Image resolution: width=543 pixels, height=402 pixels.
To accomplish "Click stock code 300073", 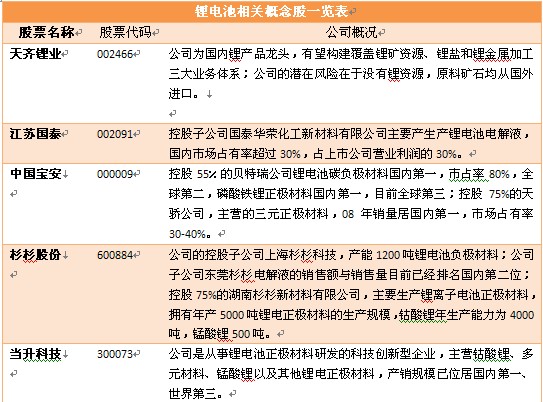I will [115, 354].
